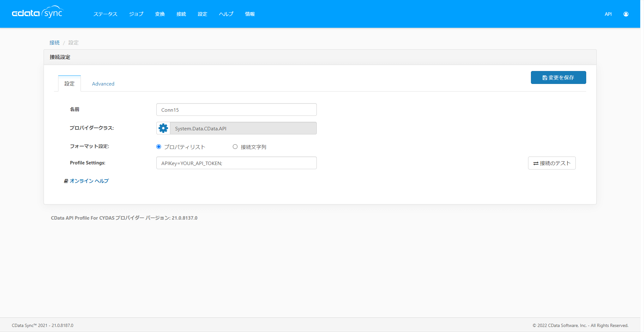Click the CYDAS provider version text
644x332 pixels.
[124, 218]
